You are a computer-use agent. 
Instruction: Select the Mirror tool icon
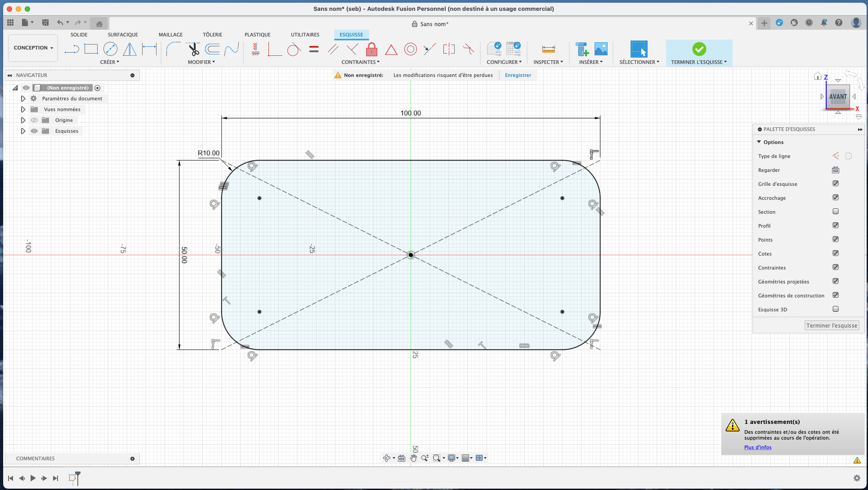click(x=130, y=49)
